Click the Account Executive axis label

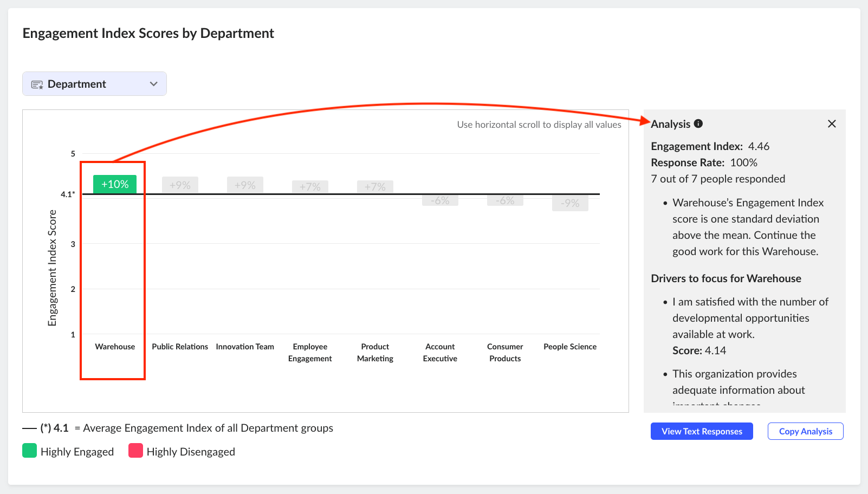point(440,353)
